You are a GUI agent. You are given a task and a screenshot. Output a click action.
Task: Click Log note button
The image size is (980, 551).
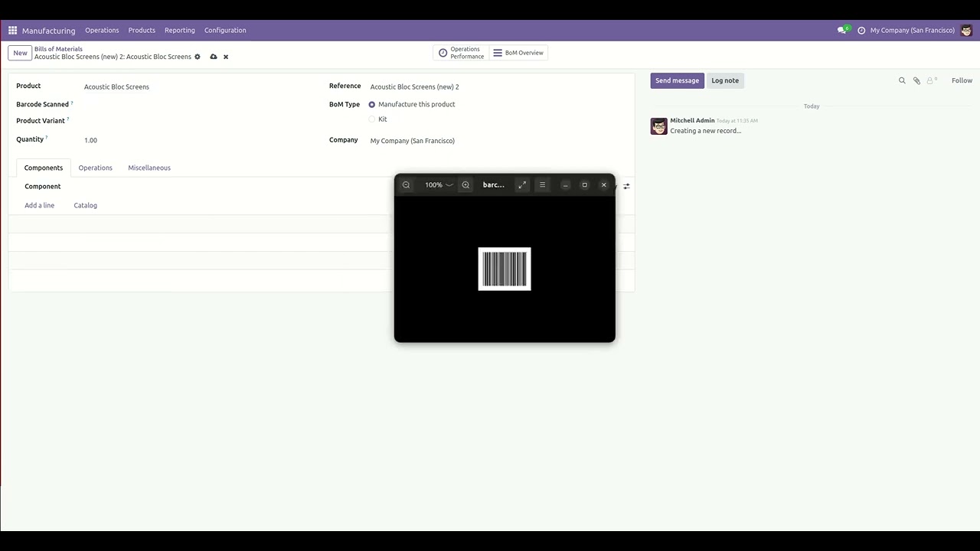click(725, 80)
